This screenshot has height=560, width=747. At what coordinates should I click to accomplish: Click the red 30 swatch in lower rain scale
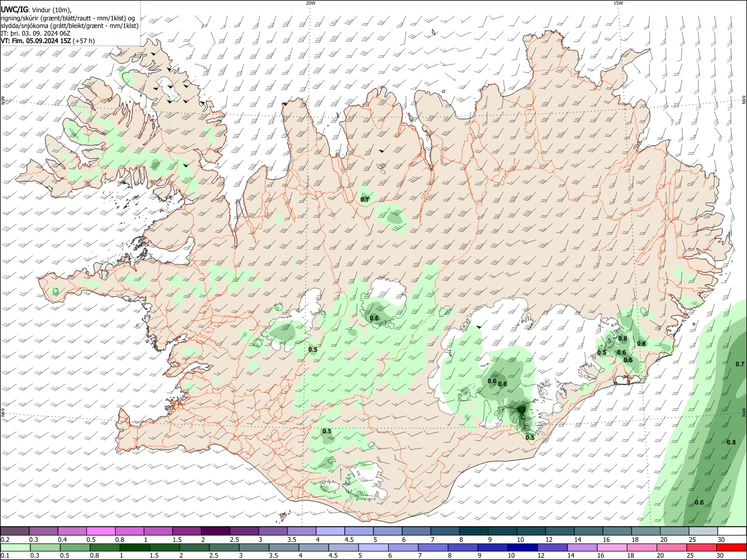tap(732, 547)
